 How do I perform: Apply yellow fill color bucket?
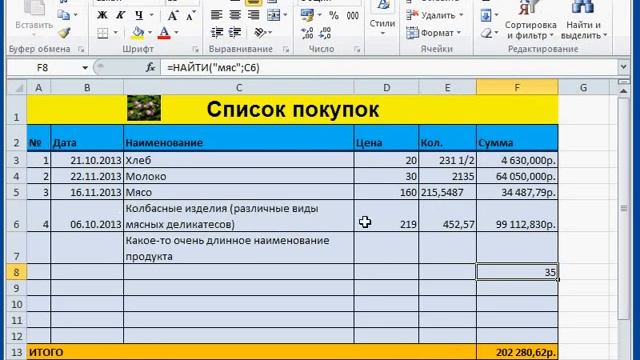coord(138,33)
